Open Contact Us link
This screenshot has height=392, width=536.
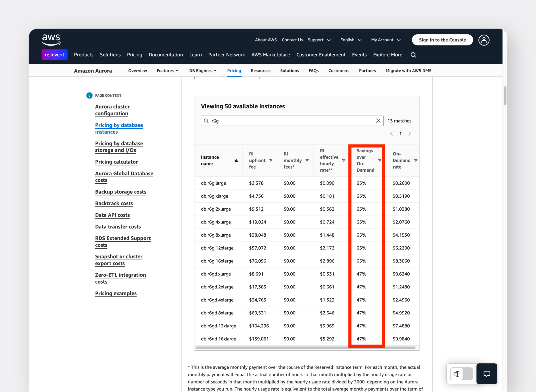292,40
